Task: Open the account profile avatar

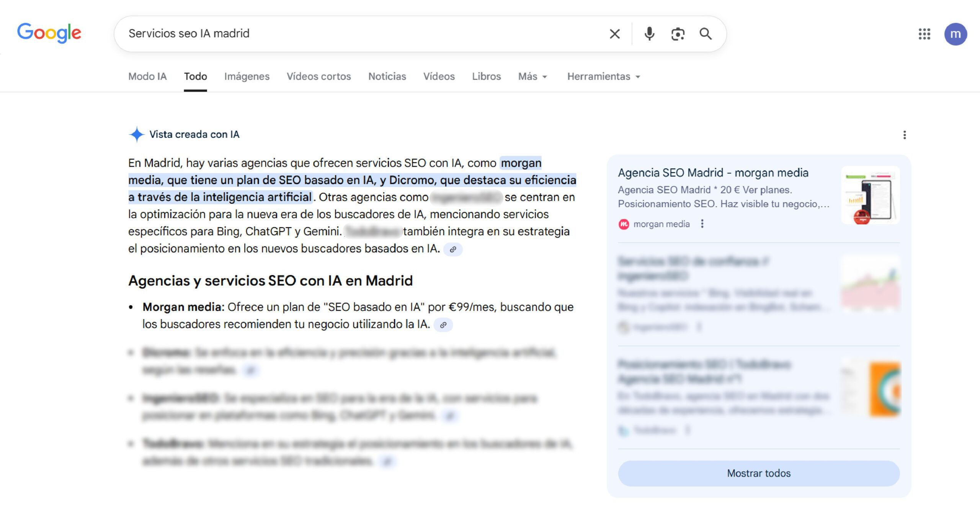Action: tap(955, 34)
